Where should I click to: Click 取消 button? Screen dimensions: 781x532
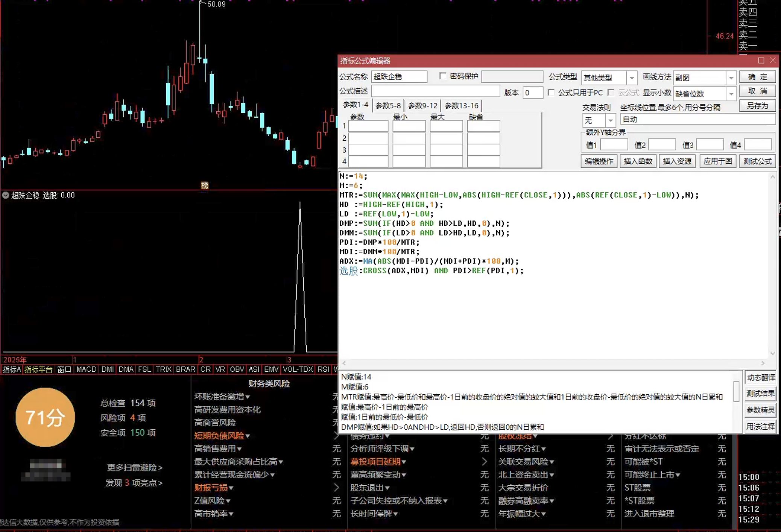coord(757,91)
